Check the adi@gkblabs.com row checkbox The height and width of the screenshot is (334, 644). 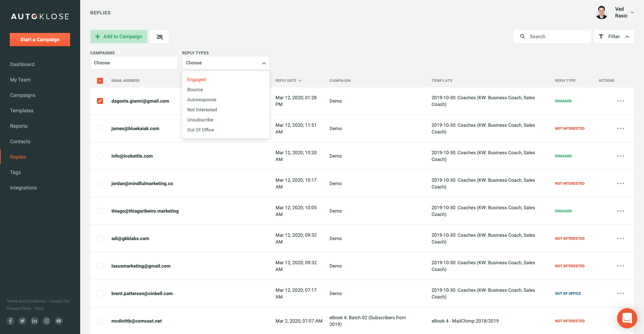pos(100,238)
